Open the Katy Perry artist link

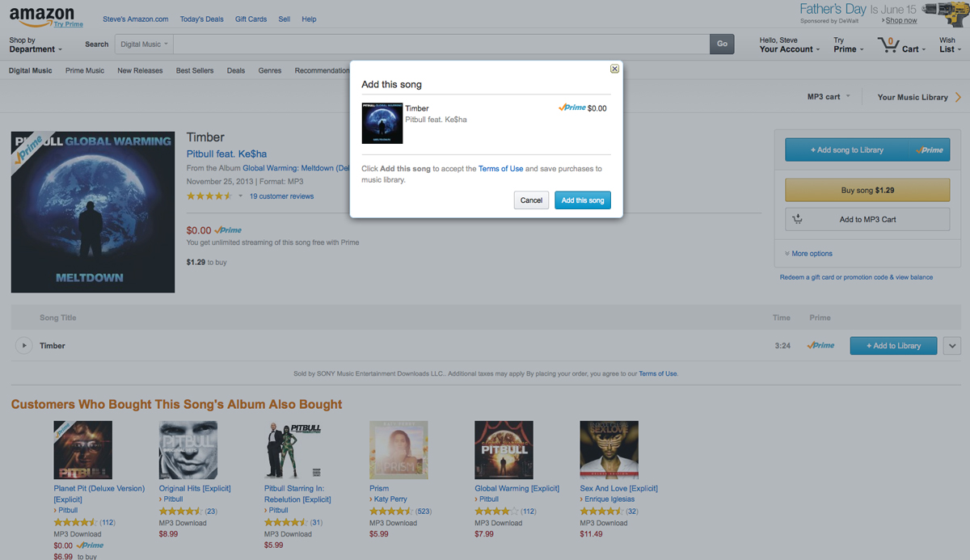tap(390, 499)
